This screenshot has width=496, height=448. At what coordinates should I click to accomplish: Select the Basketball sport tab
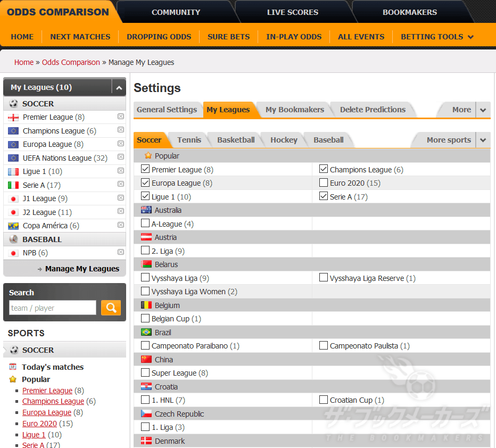236,140
